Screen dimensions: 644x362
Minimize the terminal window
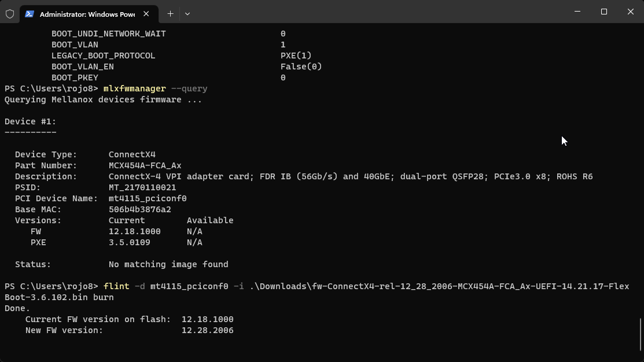(x=577, y=12)
